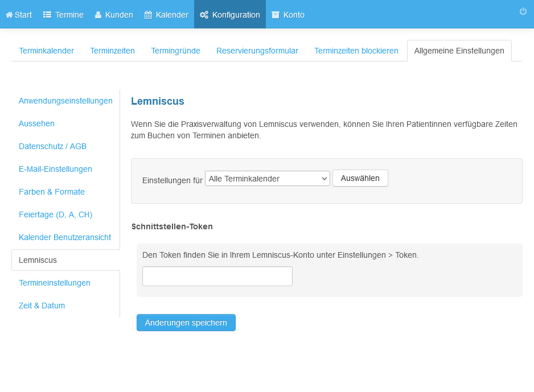This screenshot has width=534, height=392.
Task: Open Aussehen in the sidebar
Action: [36, 123]
